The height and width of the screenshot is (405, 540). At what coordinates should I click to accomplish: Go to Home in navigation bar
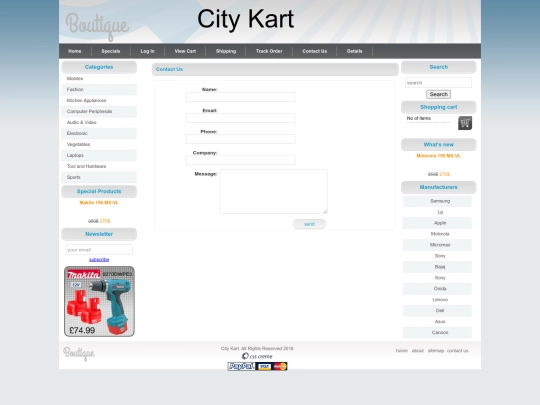click(x=75, y=51)
